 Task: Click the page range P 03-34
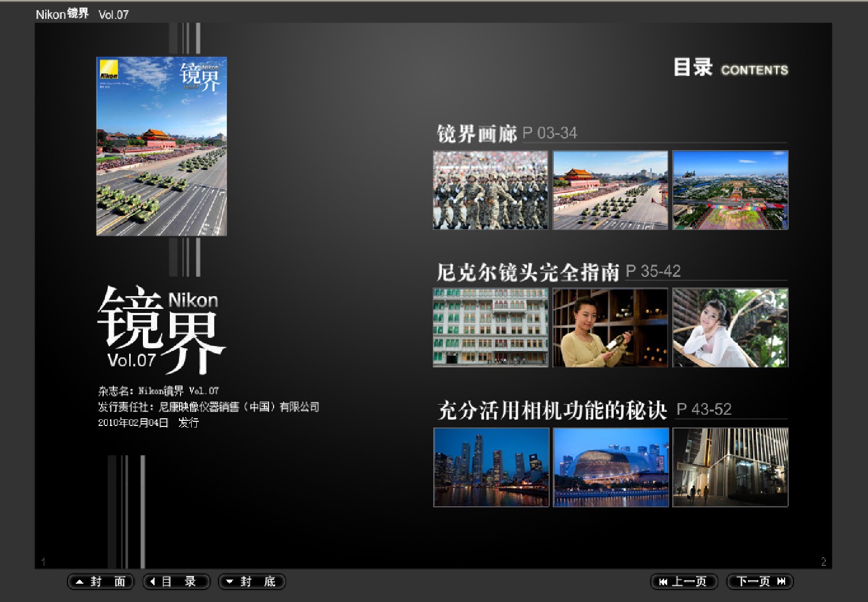(x=550, y=133)
